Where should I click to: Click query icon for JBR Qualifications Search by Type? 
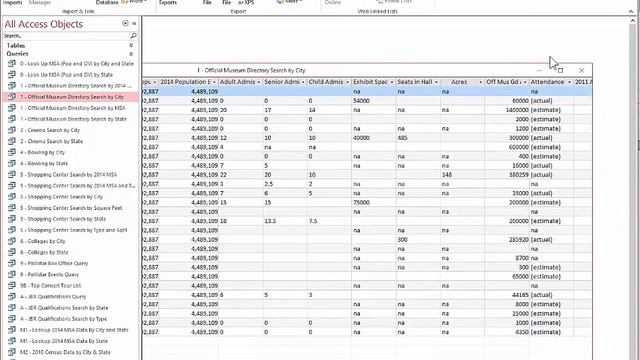pyautogui.click(x=12, y=319)
